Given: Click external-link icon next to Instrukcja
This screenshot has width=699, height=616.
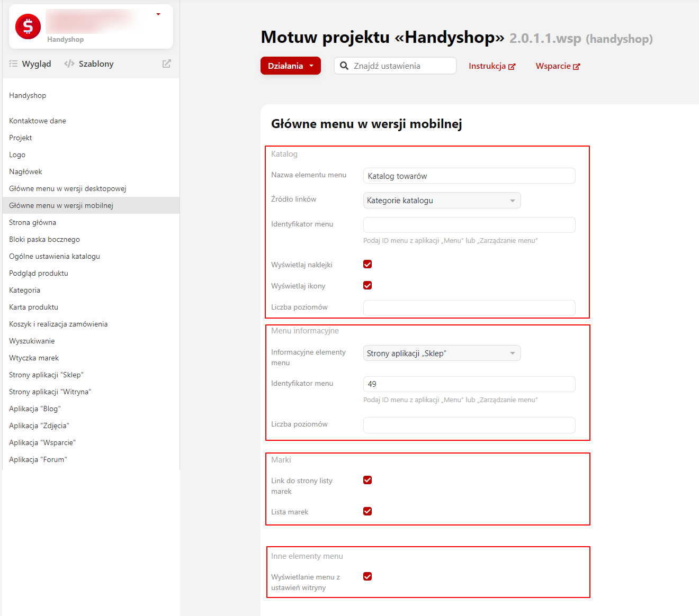Looking at the screenshot, I should [x=512, y=67].
